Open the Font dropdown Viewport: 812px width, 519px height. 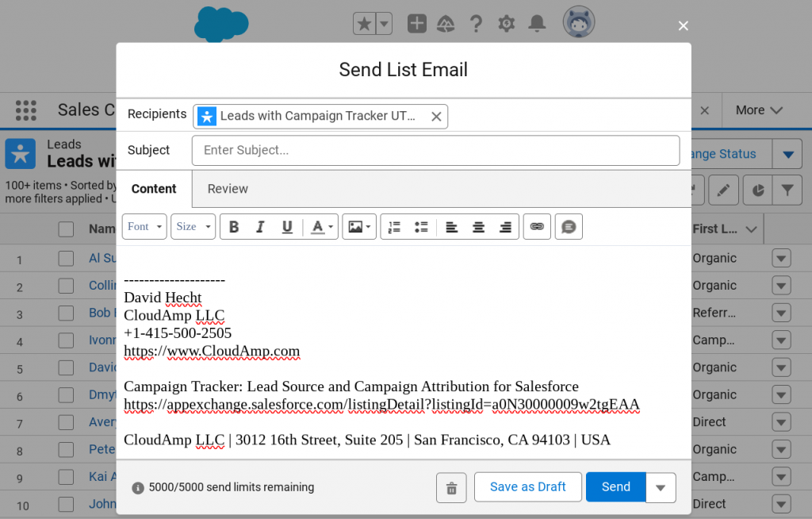144,226
